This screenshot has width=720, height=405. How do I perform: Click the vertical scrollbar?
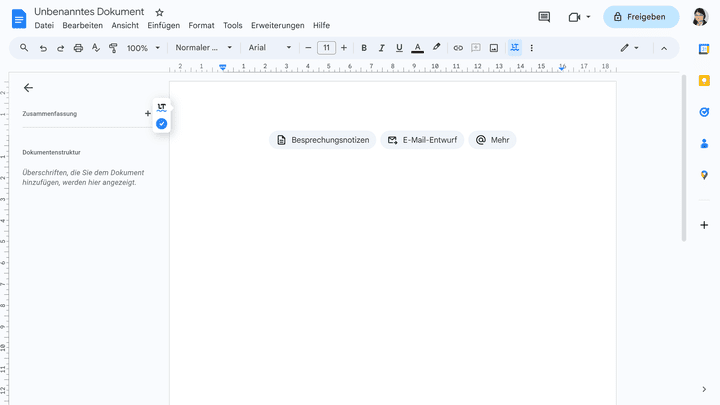[684, 158]
